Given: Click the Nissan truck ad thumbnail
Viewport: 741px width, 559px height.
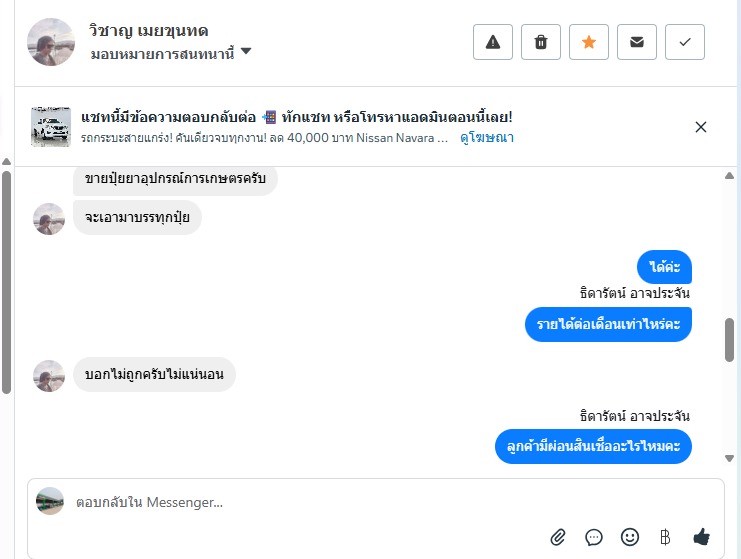Looking at the screenshot, I should point(50,127).
